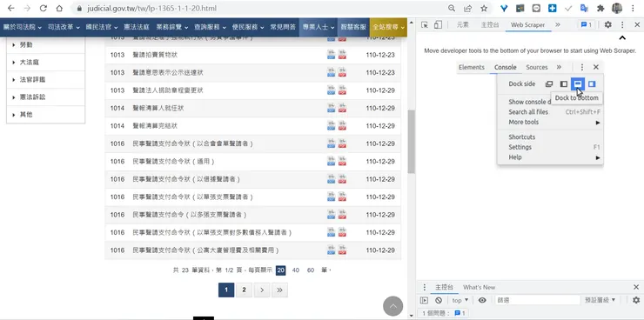This screenshot has height=320, width=644.
Task: Open the Chrome three-dot menu
Action: 633,8
